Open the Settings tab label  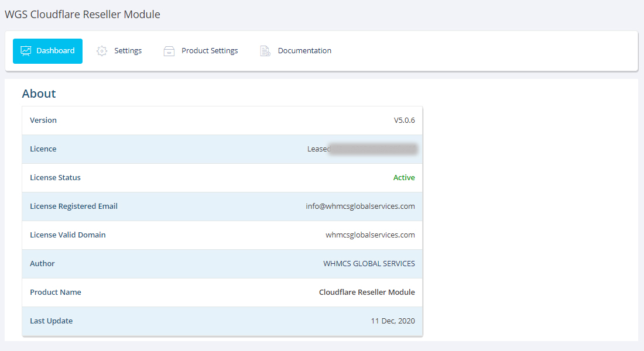tap(128, 51)
